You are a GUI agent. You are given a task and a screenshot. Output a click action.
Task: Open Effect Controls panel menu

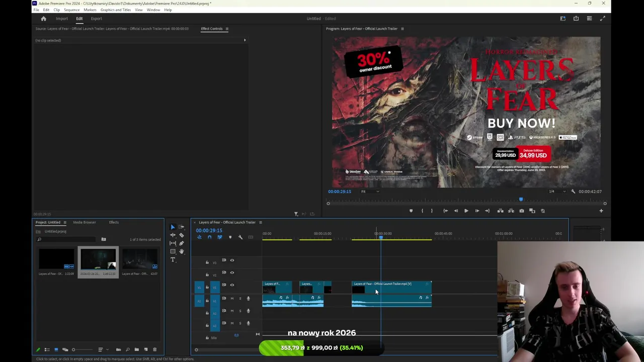[226, 29]
